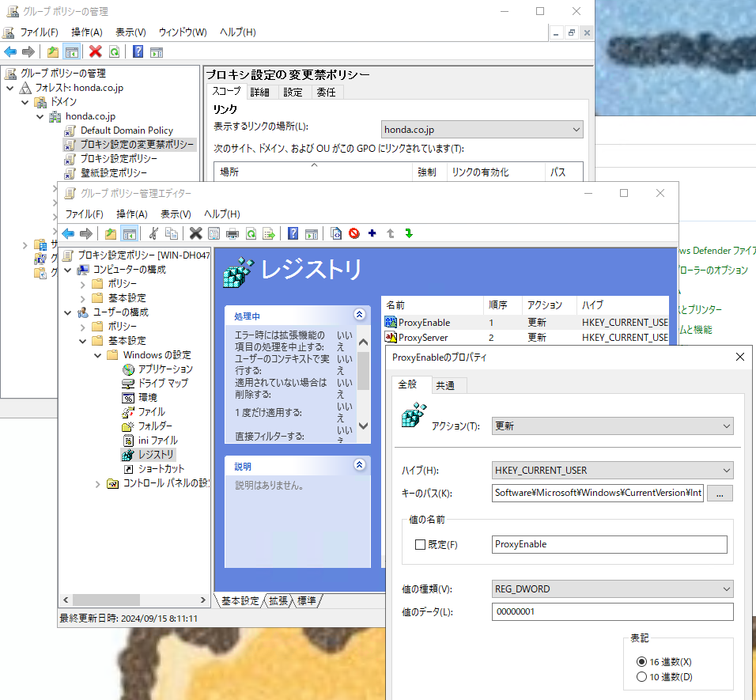Viewport: 756px width, 700px height.
Task: Select ProxyEnable row in registry list
Action: 526,322
